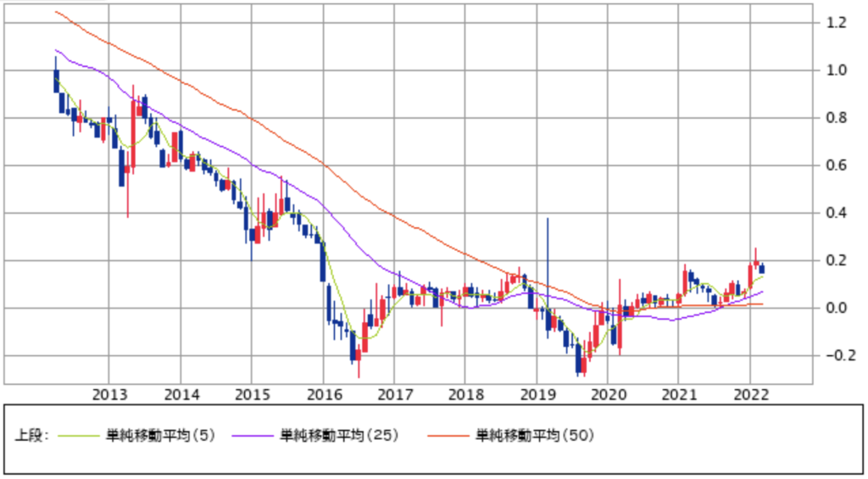Click the 上段 label in the legend

click(x=32, y=436)
